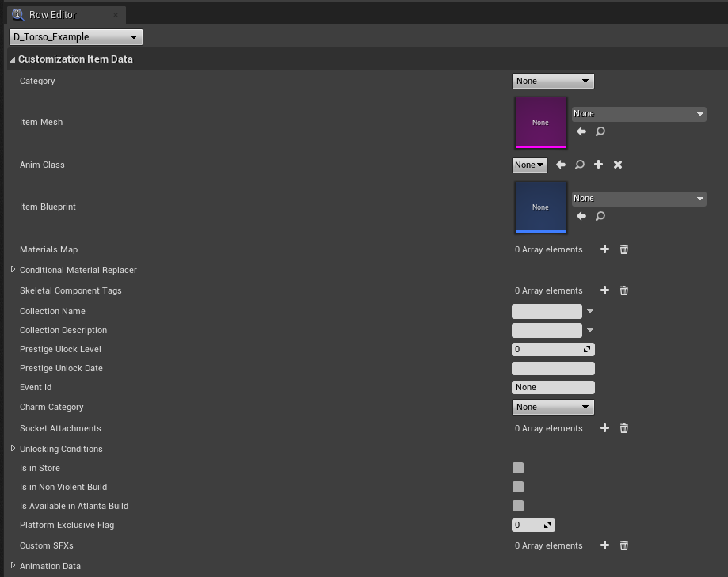Use selected asset arrow for Item Mesh
Screen dimensions: 728x577
pos(581,131)
